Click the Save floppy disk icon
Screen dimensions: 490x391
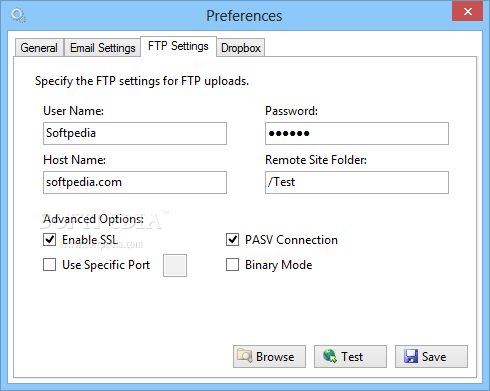click(x=411, y=356)
